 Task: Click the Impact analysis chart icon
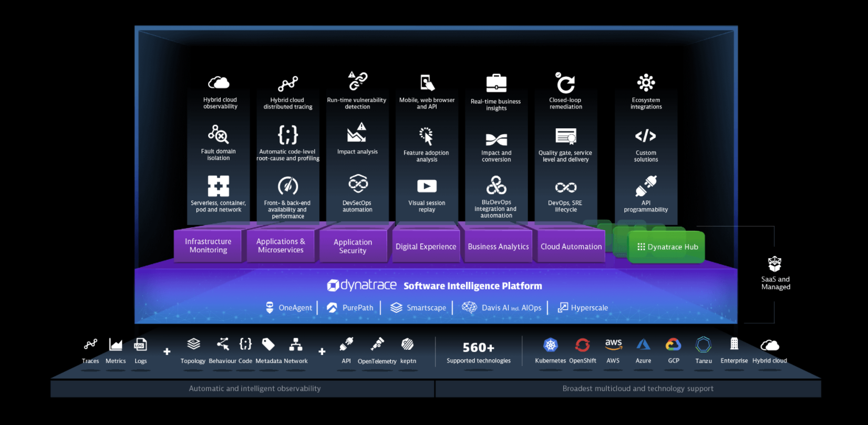coord(357,133)
